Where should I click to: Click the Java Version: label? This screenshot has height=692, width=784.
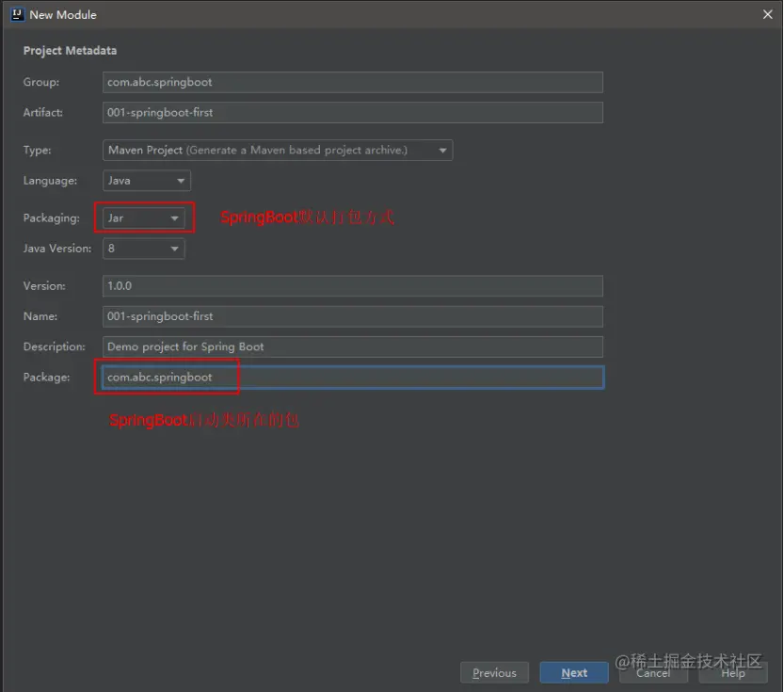pyautogui.click(x=57, y=249)
